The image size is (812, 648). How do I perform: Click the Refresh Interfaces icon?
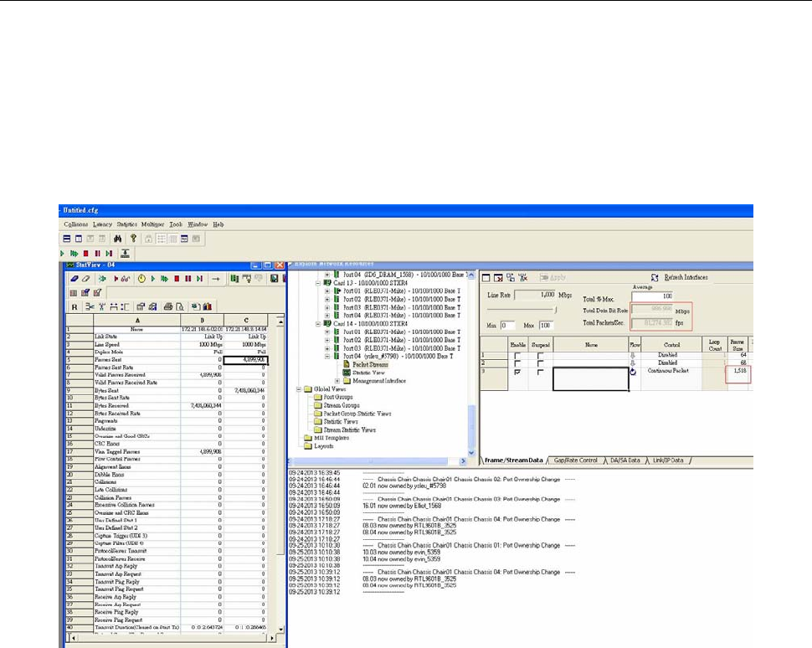coord(655,277)
